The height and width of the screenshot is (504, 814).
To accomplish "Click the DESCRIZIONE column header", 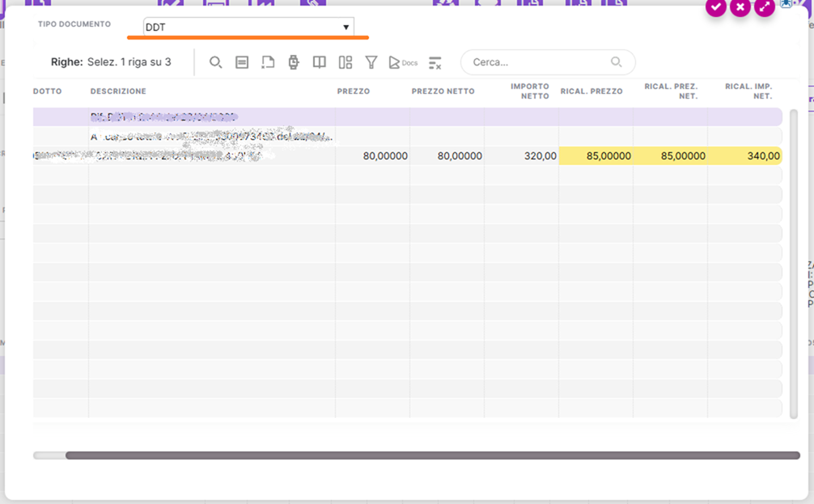I will click(118, 91).
